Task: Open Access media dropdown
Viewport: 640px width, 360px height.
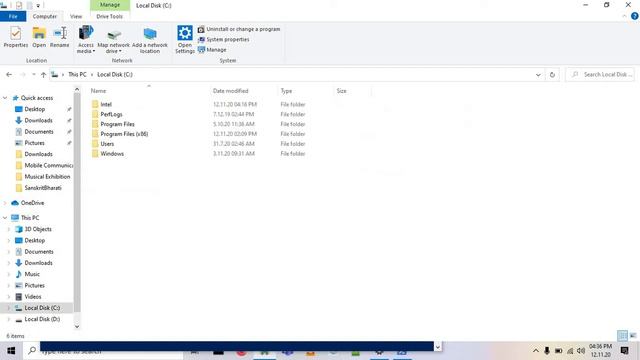Action: (x=86, y=39)
